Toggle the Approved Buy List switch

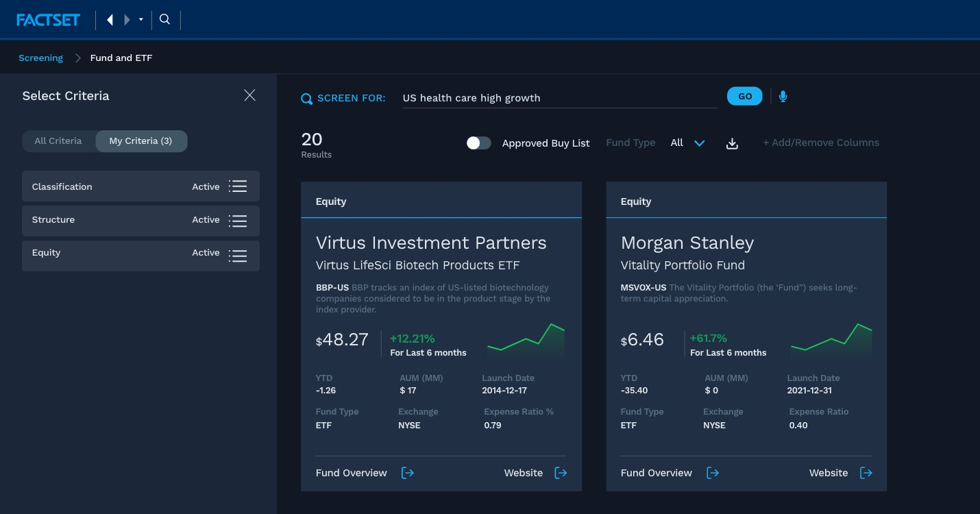[478, 143]
